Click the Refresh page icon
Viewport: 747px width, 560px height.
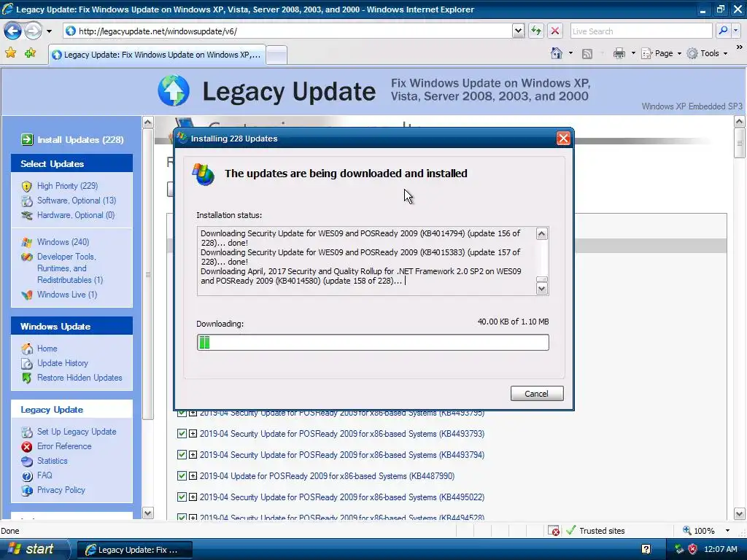click(536, 31)
